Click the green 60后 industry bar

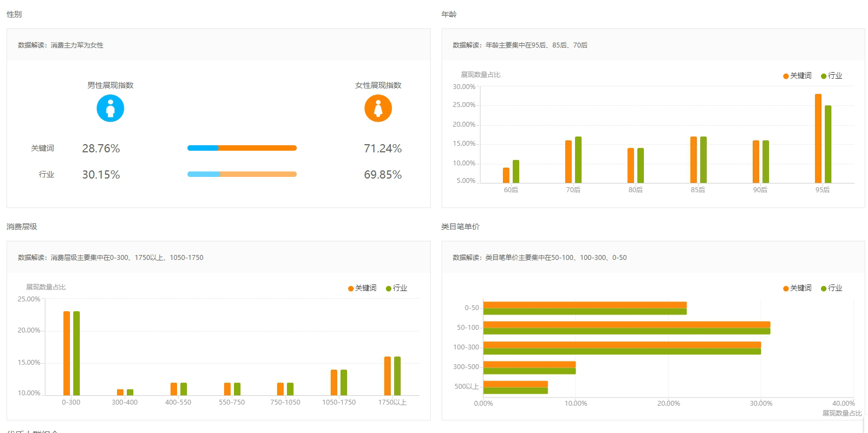[516, 171]
